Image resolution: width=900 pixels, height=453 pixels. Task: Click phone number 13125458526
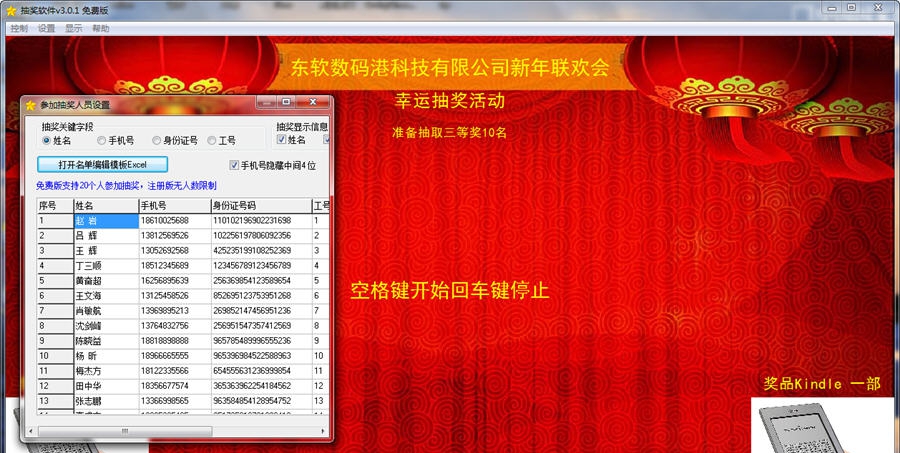tap(175, 296)
